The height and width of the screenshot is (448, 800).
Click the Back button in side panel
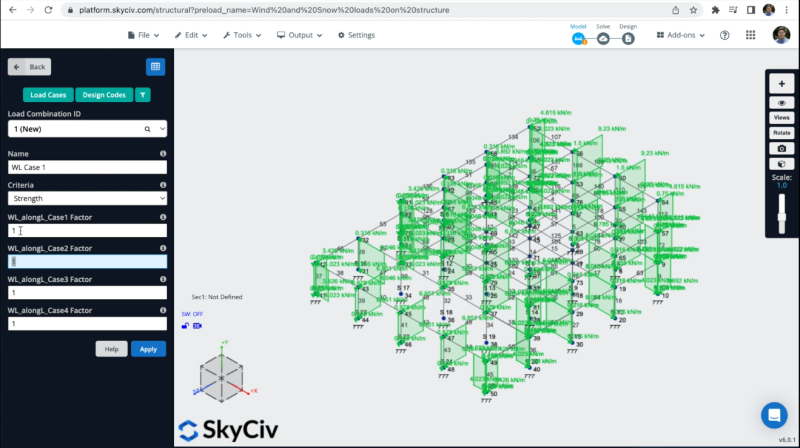coord(30,67)
